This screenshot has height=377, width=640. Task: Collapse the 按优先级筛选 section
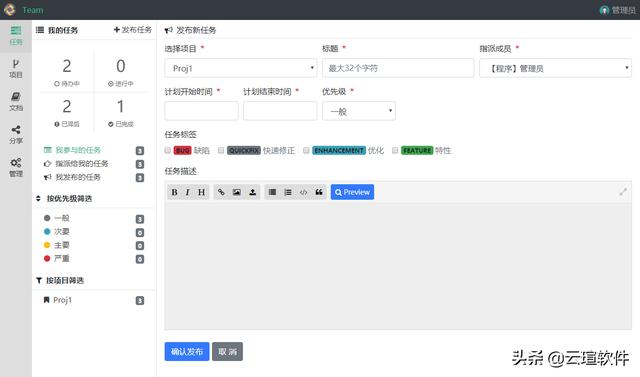pos(64,199)
